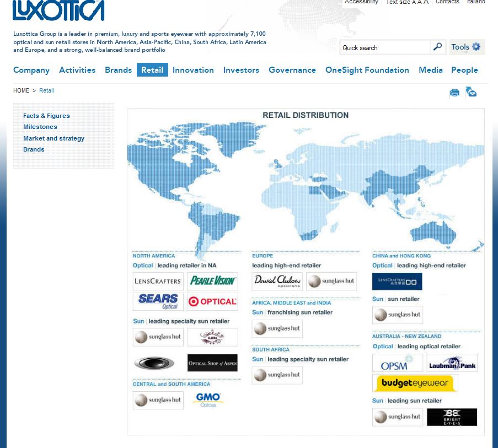Click Sunglass Hut under Australia - New Zealand
Screen dimensions: 498x448
(398, 417)
